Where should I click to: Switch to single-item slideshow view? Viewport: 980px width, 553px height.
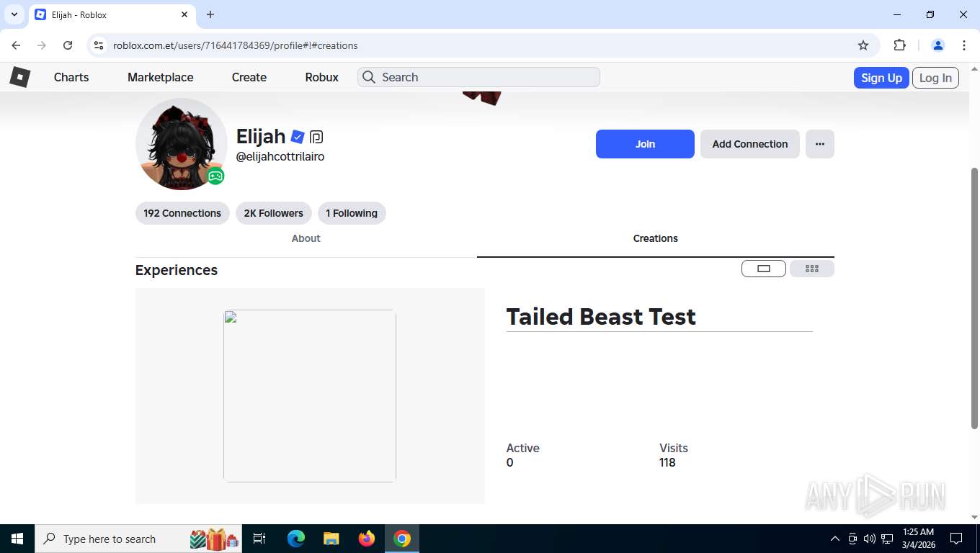(764, 269)
